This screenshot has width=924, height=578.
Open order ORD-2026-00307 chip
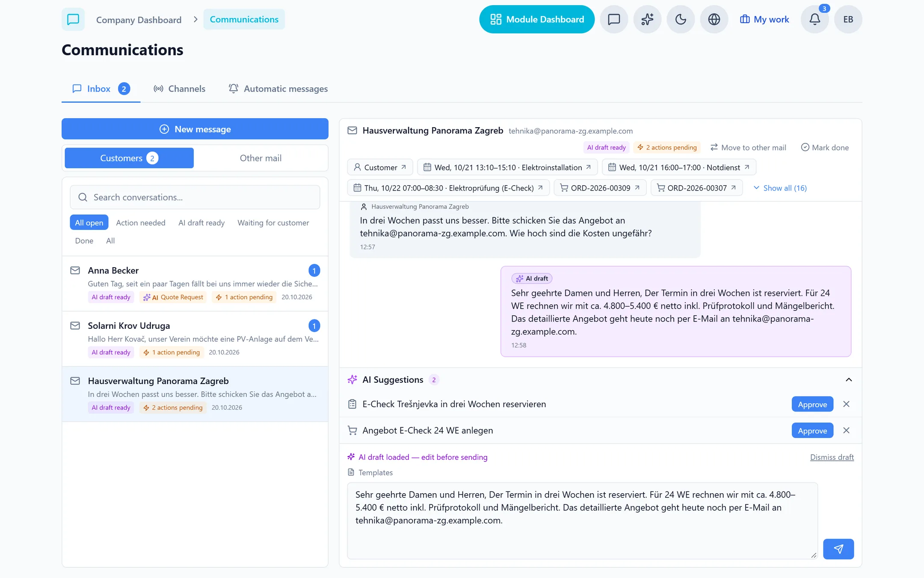696,188
